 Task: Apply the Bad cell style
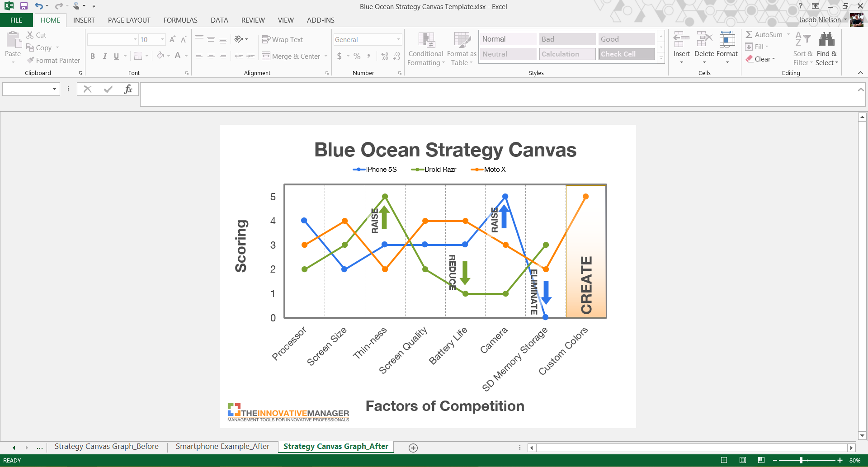[567, 39]
